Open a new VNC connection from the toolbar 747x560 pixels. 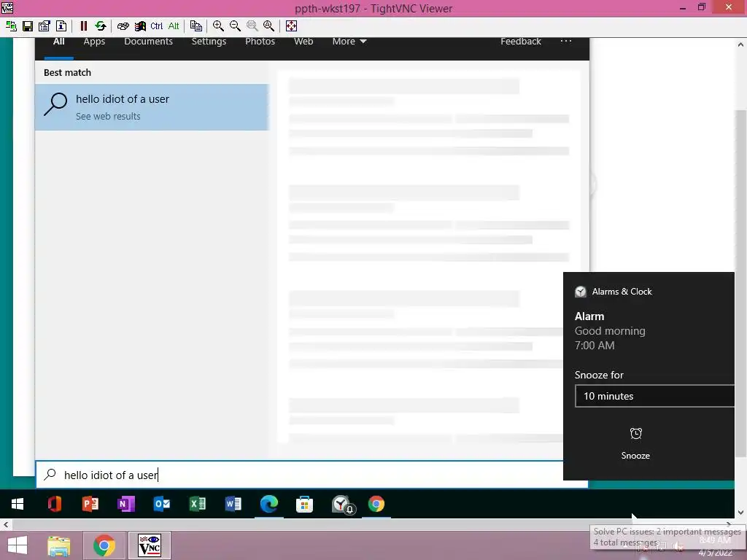click(11, 26)
